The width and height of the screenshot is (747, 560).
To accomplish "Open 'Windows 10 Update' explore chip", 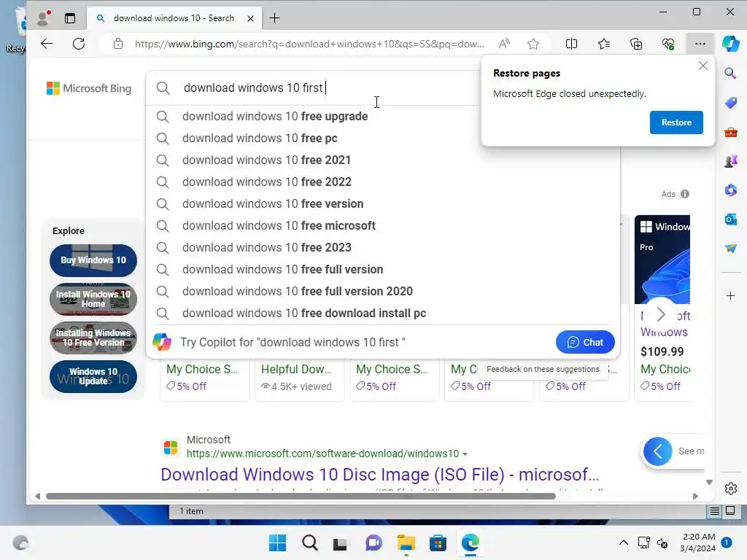I will coord(93,376).
